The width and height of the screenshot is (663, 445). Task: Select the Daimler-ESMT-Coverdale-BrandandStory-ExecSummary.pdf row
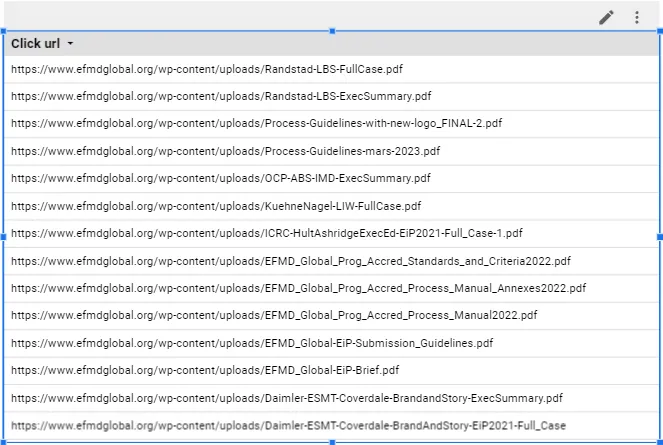point(332,398)
